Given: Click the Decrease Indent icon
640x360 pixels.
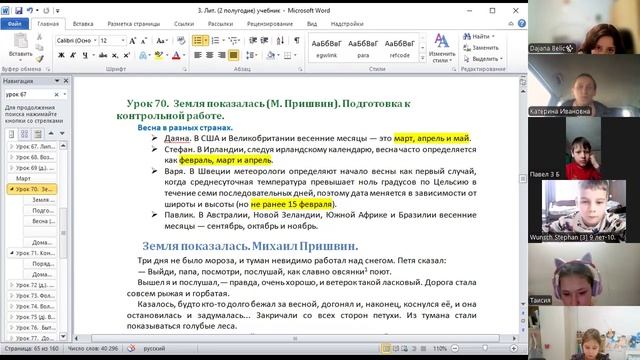Looking at the screenshot, I should tap(253, 40).
